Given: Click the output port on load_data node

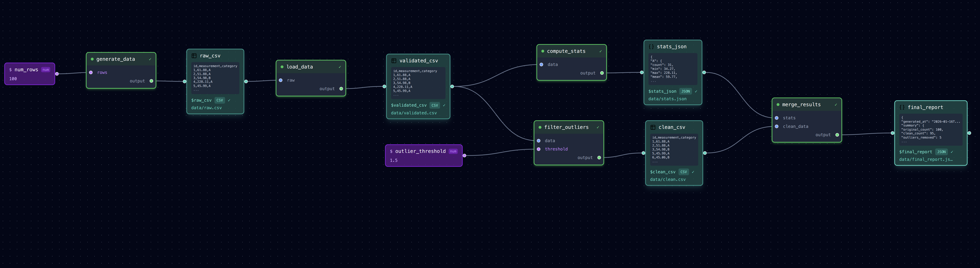Looking at the screenshot, I should tap(341, 89).
